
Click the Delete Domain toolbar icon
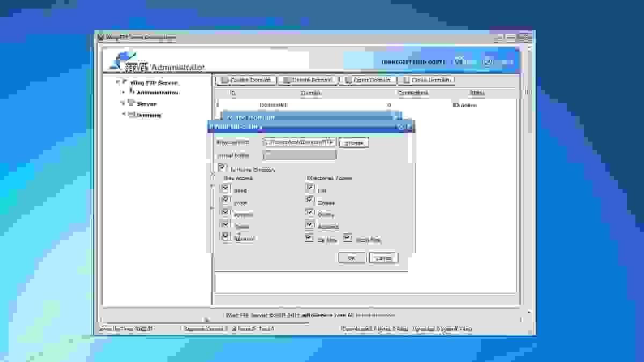(284, 80)
